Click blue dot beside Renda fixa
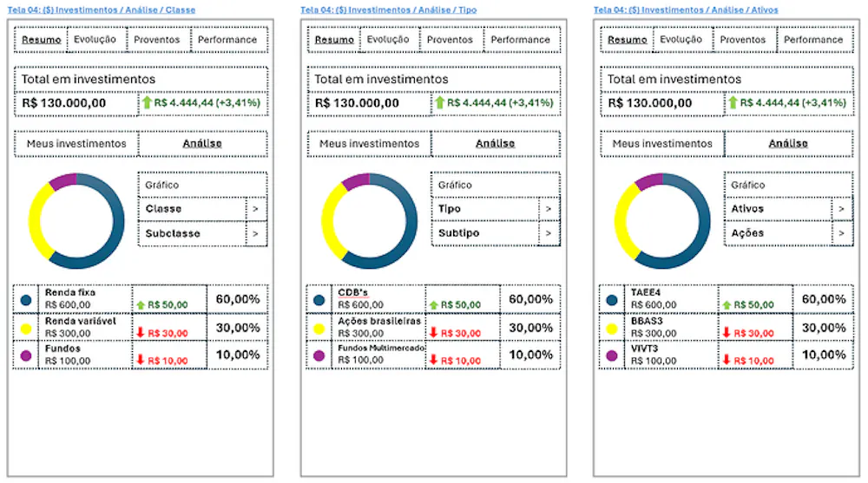 [26, 300]
